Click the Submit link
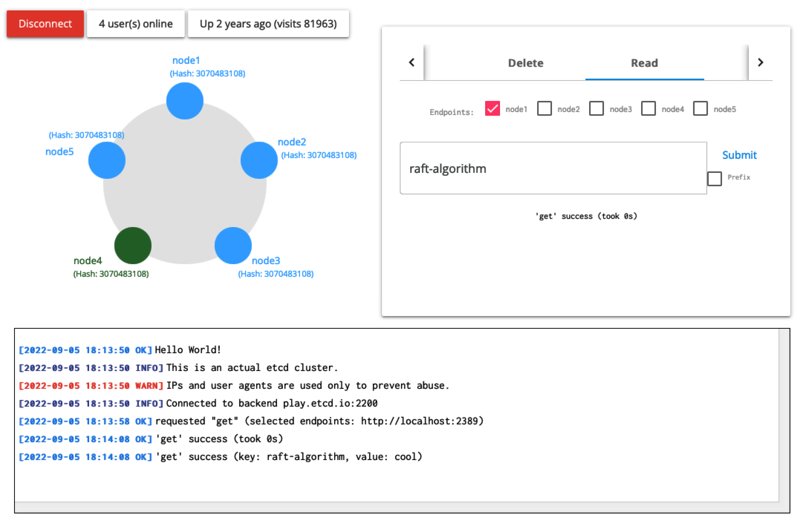 click(739, 155)
